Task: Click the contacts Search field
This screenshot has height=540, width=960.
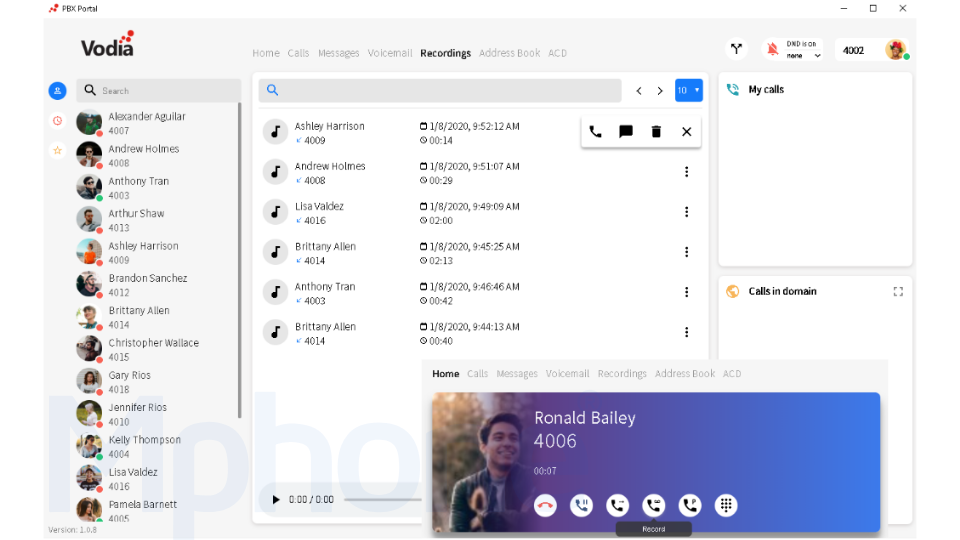Action: (x=159, y=91)
